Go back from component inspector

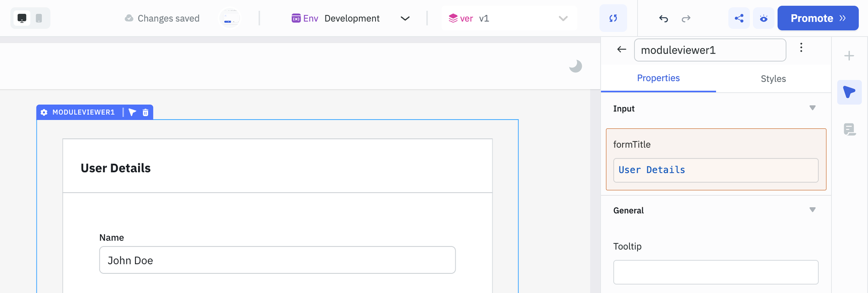coord(621,50)
